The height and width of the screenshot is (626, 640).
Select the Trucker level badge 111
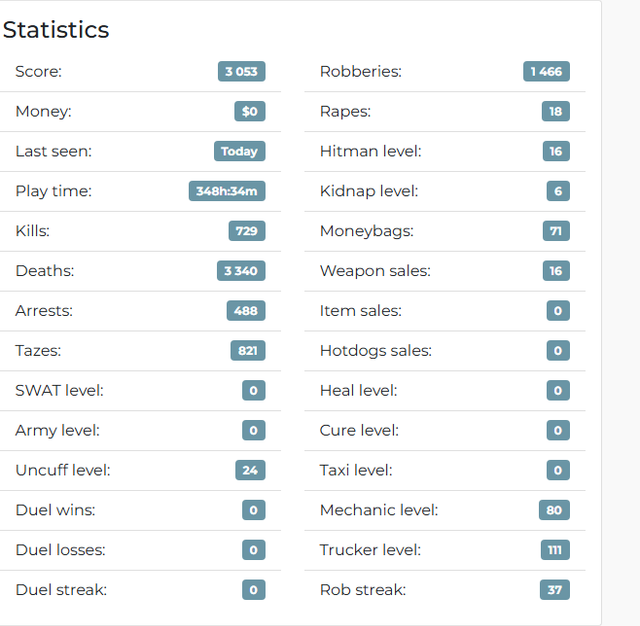click(x=555, y=550)
